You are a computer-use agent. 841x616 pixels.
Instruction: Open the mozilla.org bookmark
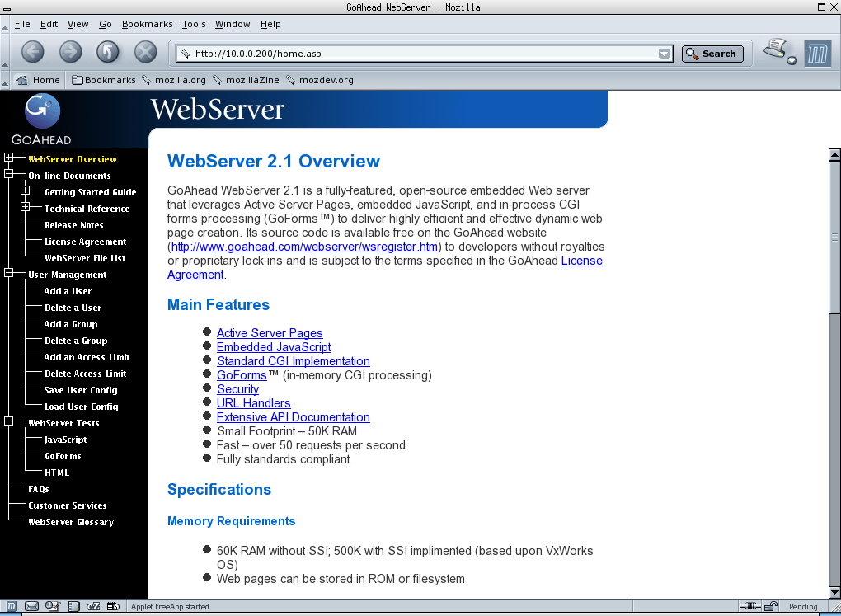[174, 80]
